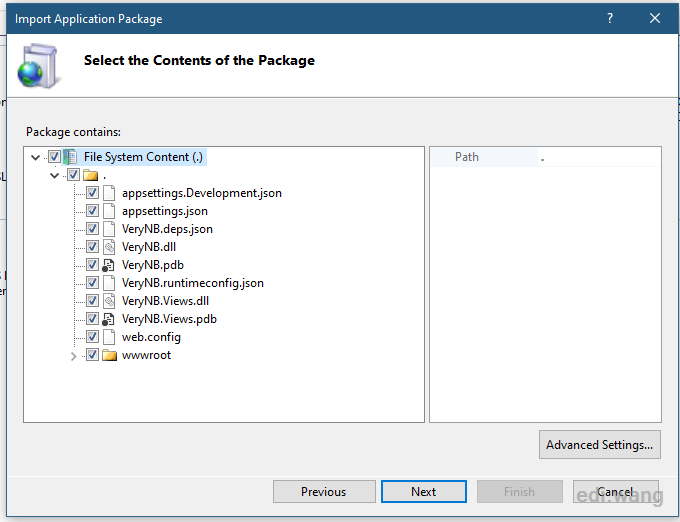Click the VeryNB.dll file icon
This screenshot has width=680, height=522.
(109, 247)
